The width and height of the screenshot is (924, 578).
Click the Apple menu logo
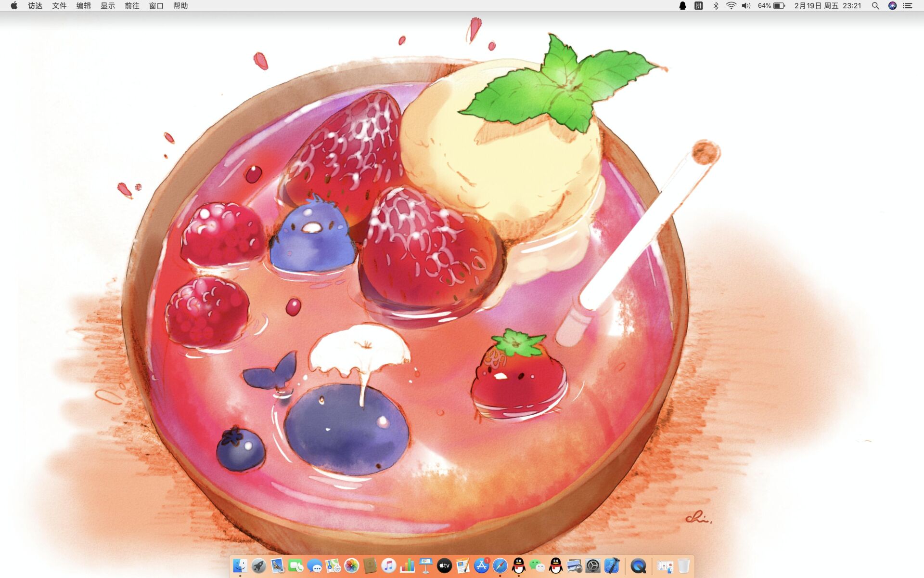pos(14,6)
